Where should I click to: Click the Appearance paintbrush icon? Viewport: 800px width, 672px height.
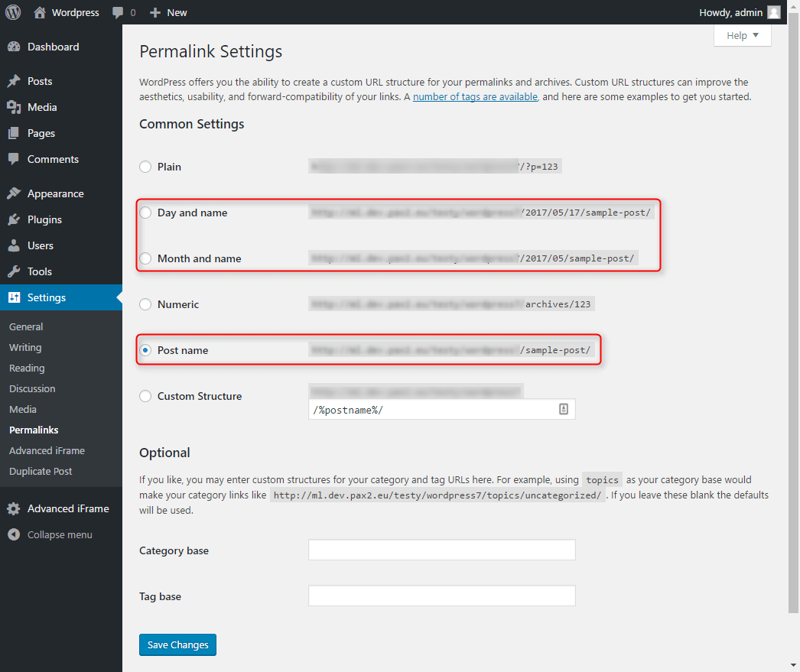(14, 193)
